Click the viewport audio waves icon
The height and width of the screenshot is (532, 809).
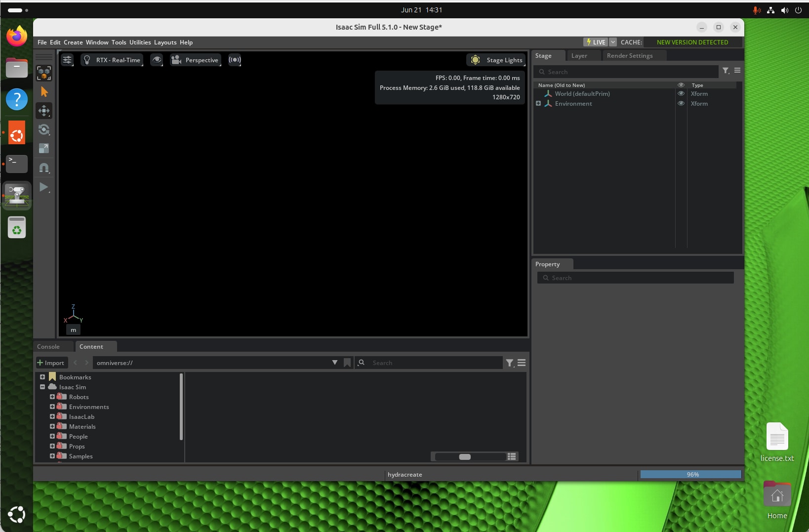click(235, 60)
